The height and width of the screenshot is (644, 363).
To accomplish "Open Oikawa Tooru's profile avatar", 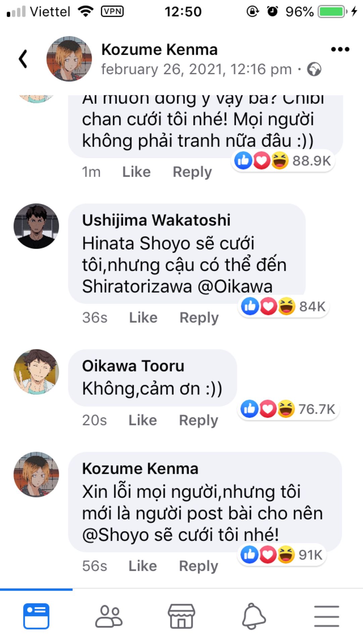I will click(36, 372).
